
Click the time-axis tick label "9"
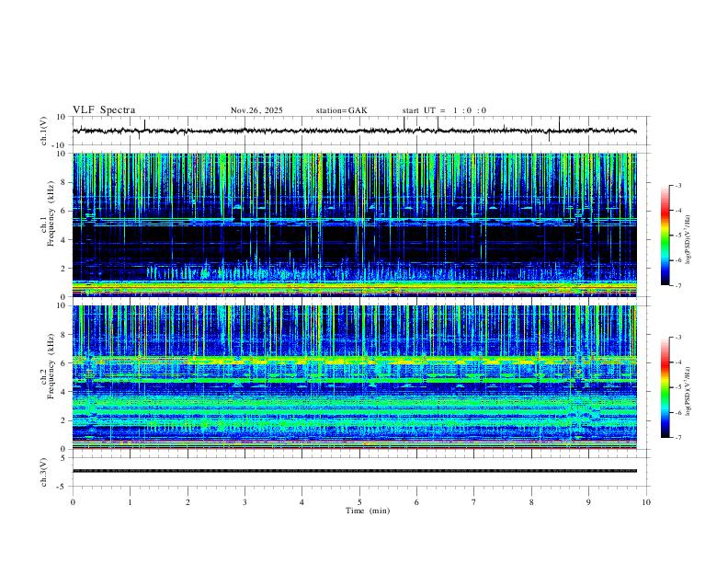pos(588,502)
